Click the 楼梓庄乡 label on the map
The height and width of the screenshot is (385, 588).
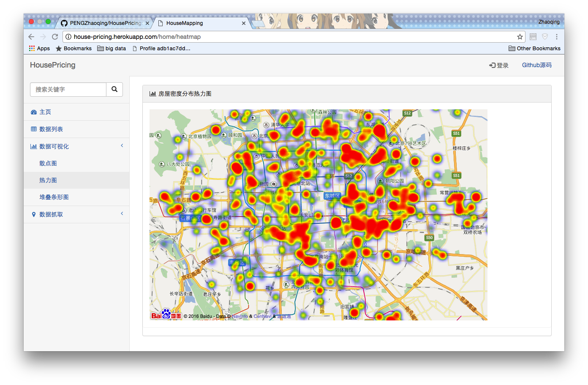click(x=461, y=148)
